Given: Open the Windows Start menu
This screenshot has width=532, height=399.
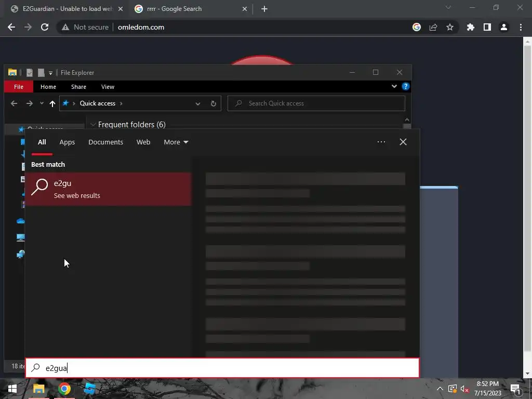Looking at the screenshot, I should 12,389.
